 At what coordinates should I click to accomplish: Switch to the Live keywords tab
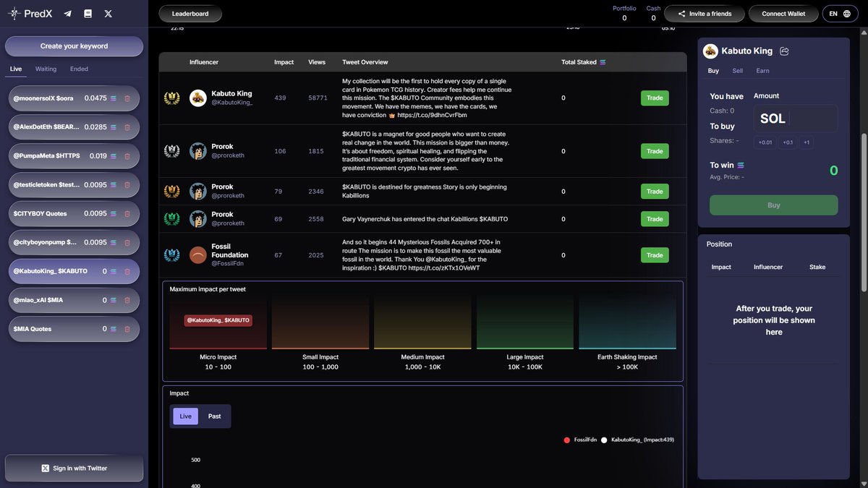(x=16, y=69)
